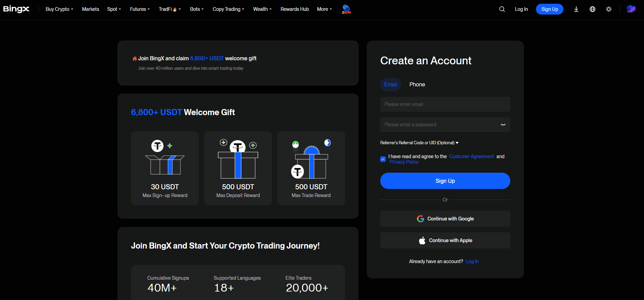Click the BingX logo
Viewport: 644px width, 300px height.
[x=16, y=9]
